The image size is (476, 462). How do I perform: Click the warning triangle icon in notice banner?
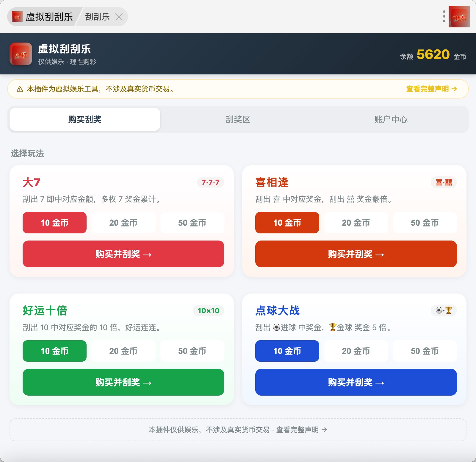[20, 89]
